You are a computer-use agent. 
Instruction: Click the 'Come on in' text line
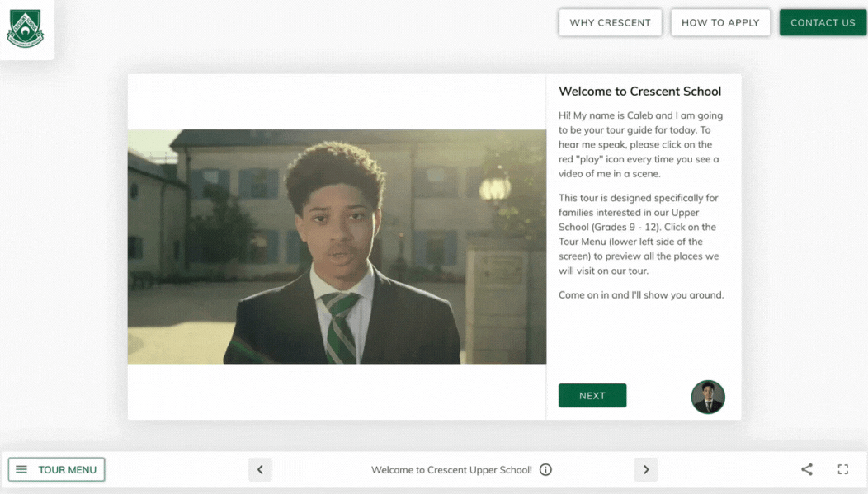pyautogui.click(x=641, y=295)
